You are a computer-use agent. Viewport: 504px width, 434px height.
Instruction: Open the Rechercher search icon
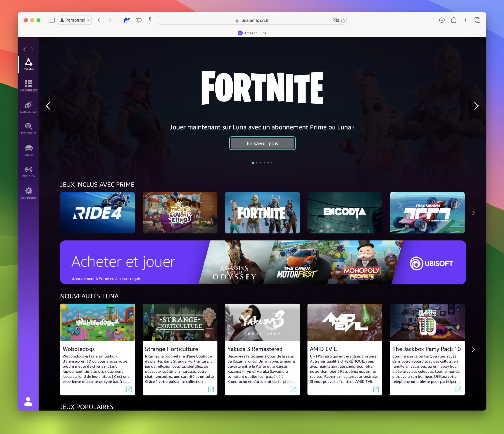point(29,128)
